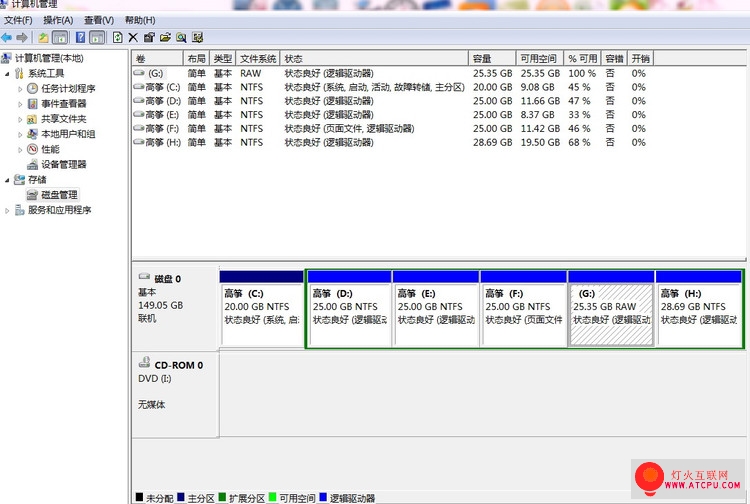750x504 pixels.
Task: Sort by the 文件系统 column header
Action: coord(258,58)
